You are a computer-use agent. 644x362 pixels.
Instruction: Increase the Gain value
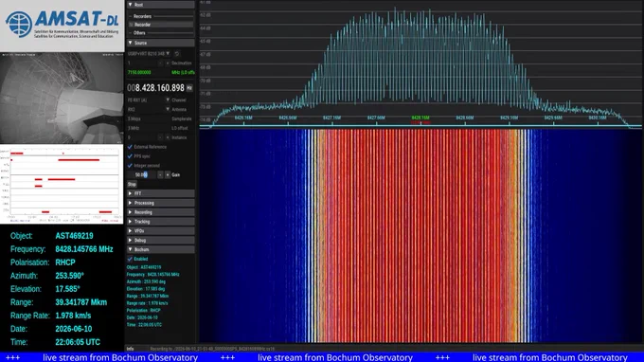(x=168, y=174)
